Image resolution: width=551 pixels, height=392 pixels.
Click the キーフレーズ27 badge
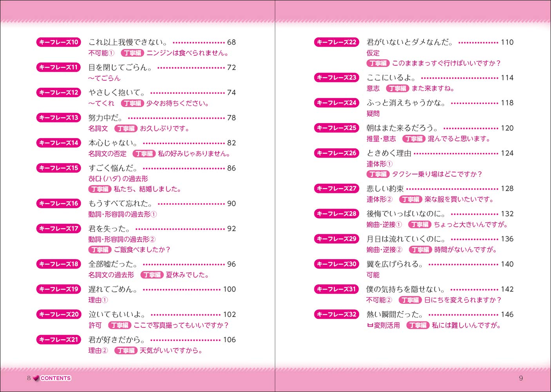click(337, 189)
